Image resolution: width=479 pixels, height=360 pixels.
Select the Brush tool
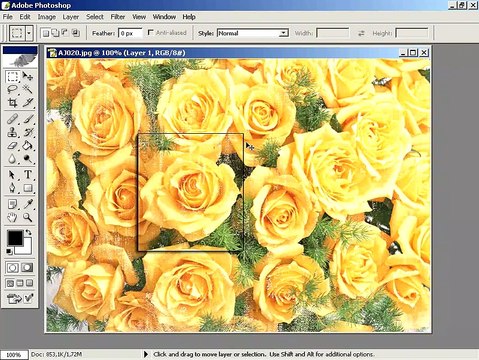[x=28, y=119]
